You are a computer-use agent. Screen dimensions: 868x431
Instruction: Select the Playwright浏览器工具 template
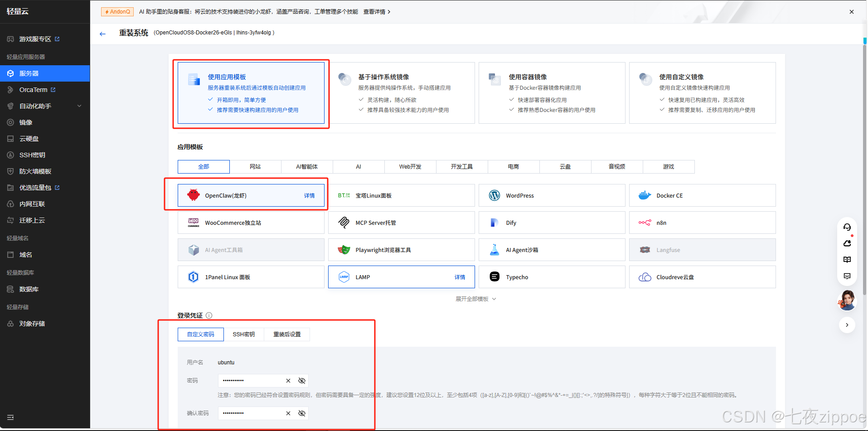click(402, 250)
